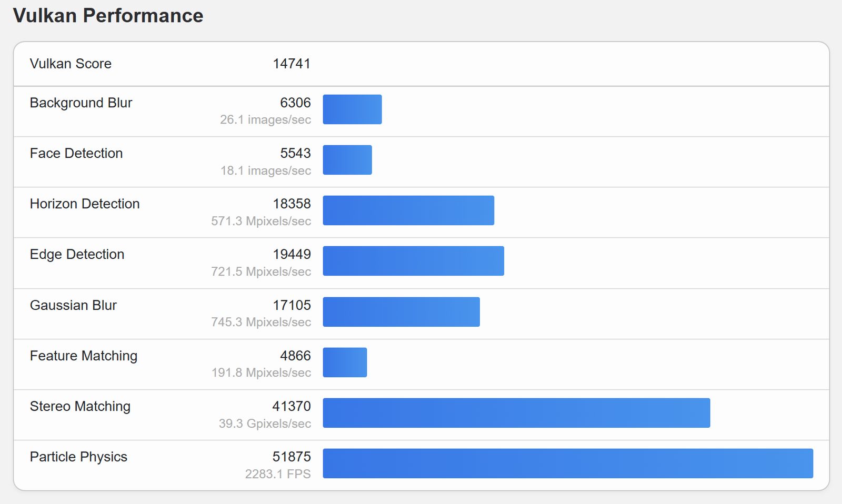Click the Particle Physics score bar
The image size is (842, 504).
568,463
